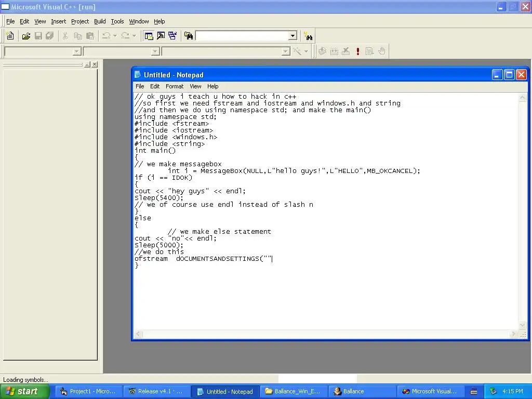This screenshot has width=532, height=399.
Task: Open Notepad's File menu
Action: pyautogui.click(x=140, y=86)
